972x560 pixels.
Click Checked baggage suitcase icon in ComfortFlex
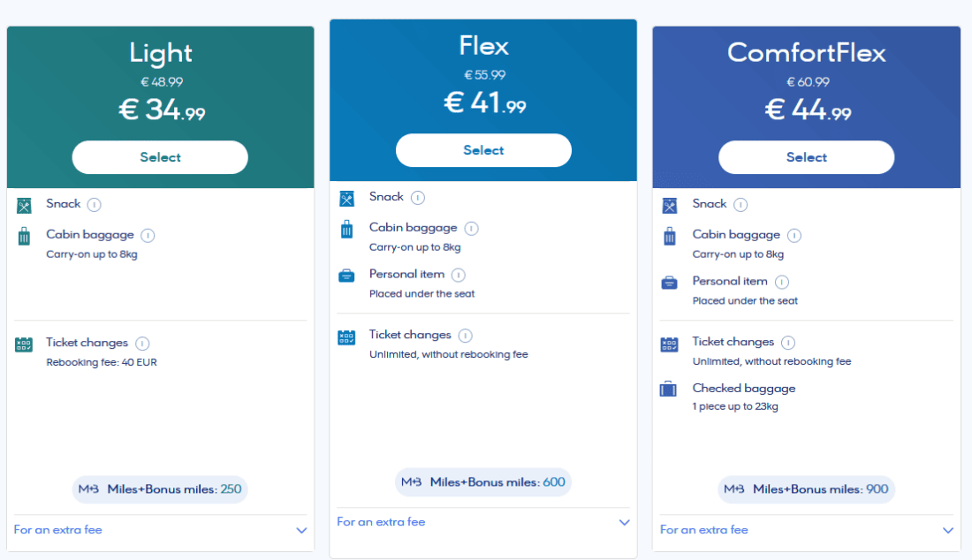point(669,389)
